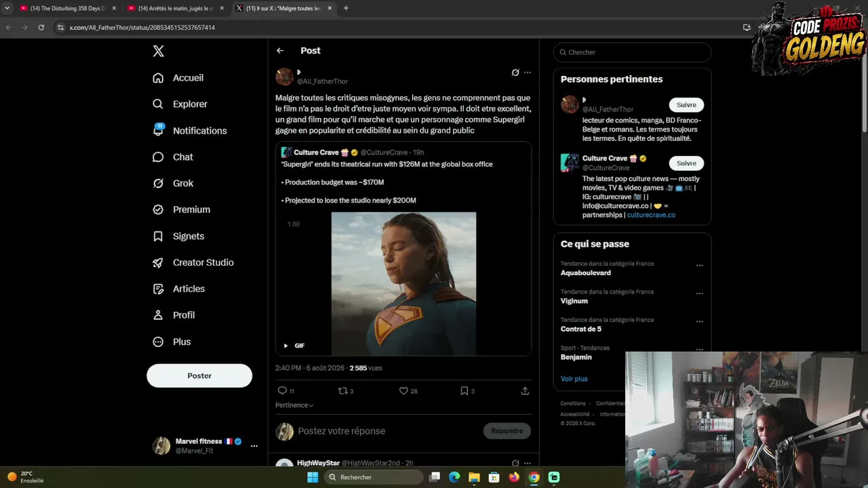The height and width of the screenshot is (488, 868).
Task: Open options for Contrat de 5 trend
Action: tap(699, 321)
